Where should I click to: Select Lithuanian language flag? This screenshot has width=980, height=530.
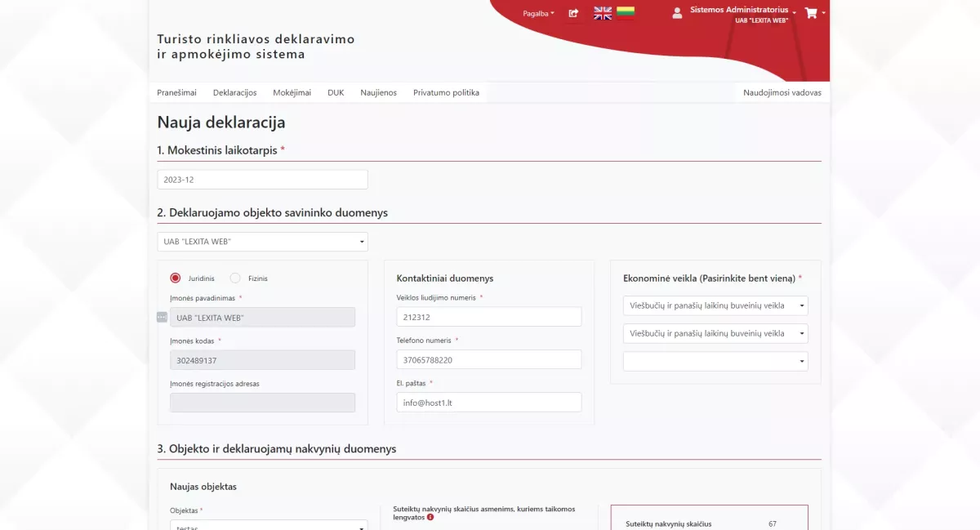[x=627, y=13]
